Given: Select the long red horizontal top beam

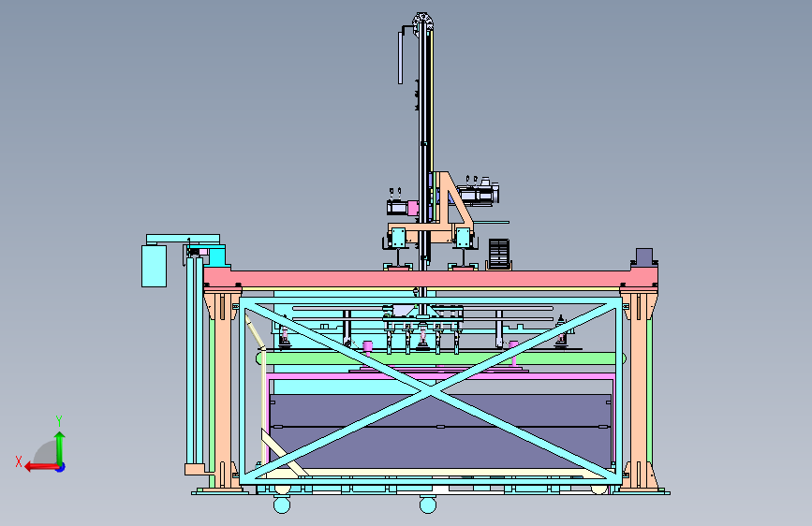Looking at the screenshot, I should 431,279.
